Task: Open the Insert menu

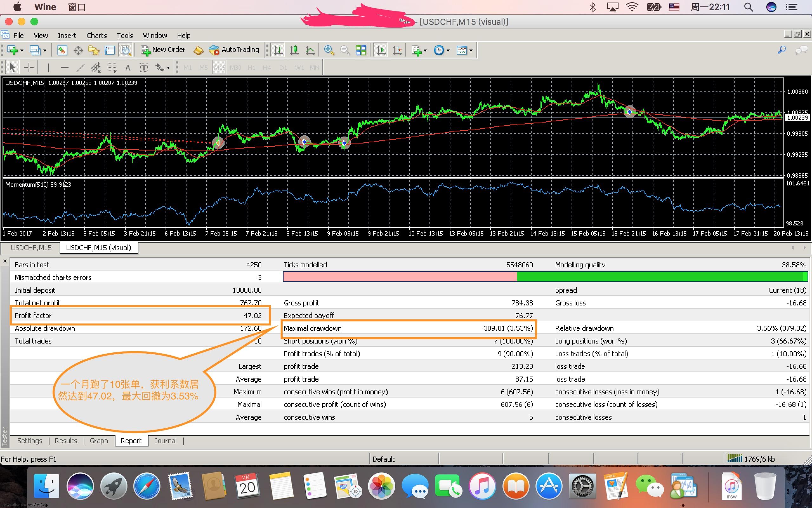Action: pyautogui.click(x=67, y=35)
